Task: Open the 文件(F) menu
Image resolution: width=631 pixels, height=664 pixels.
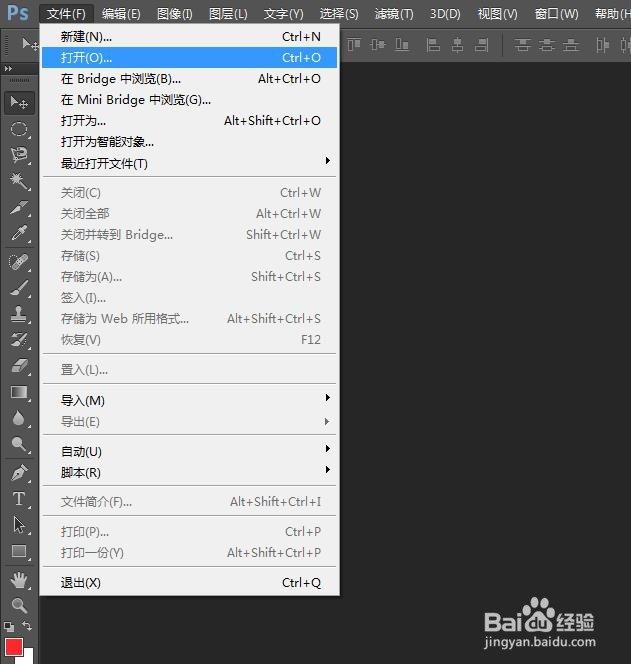Action: (x=66, y=14)
